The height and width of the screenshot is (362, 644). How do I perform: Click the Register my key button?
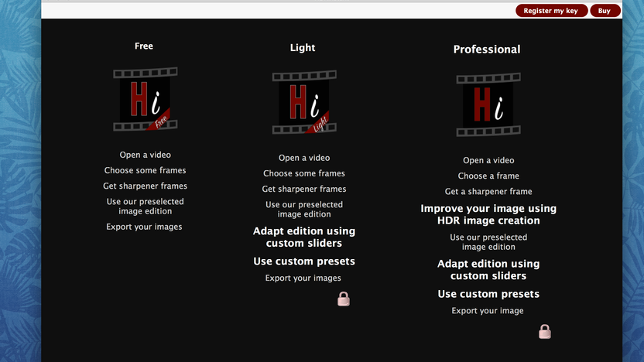click(551, 11)
